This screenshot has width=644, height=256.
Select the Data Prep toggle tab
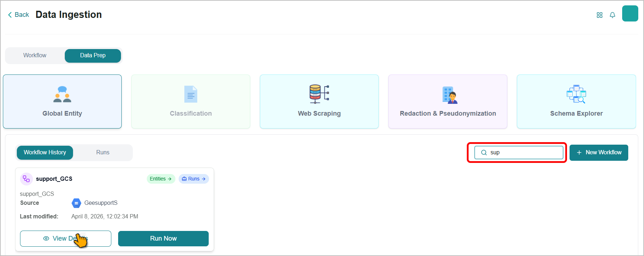coord(93,55)
